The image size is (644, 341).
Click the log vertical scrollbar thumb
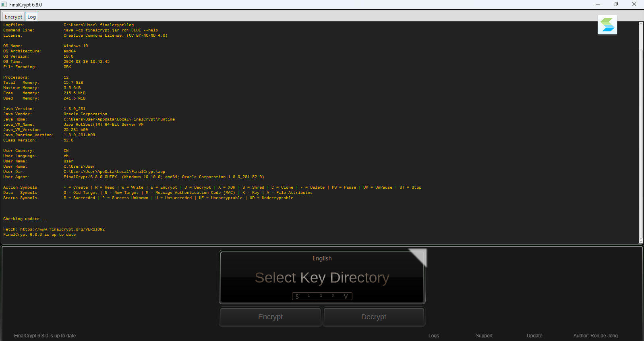tap(641, 144)
